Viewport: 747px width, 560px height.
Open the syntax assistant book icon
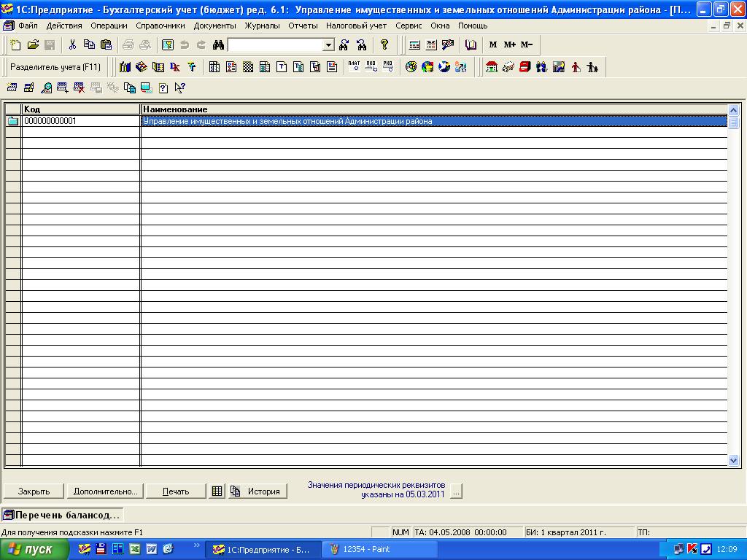tap(471, 44)
